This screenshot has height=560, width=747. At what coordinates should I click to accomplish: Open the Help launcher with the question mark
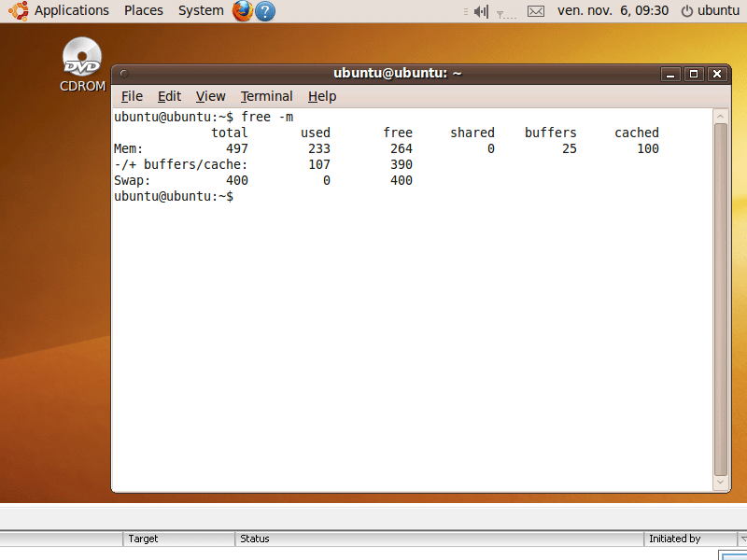click(x=265, y=11)
